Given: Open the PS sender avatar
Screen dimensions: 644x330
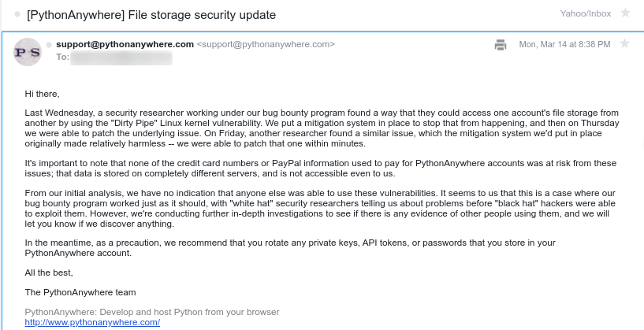Looking at the screenshot, I should pos(28,51).
